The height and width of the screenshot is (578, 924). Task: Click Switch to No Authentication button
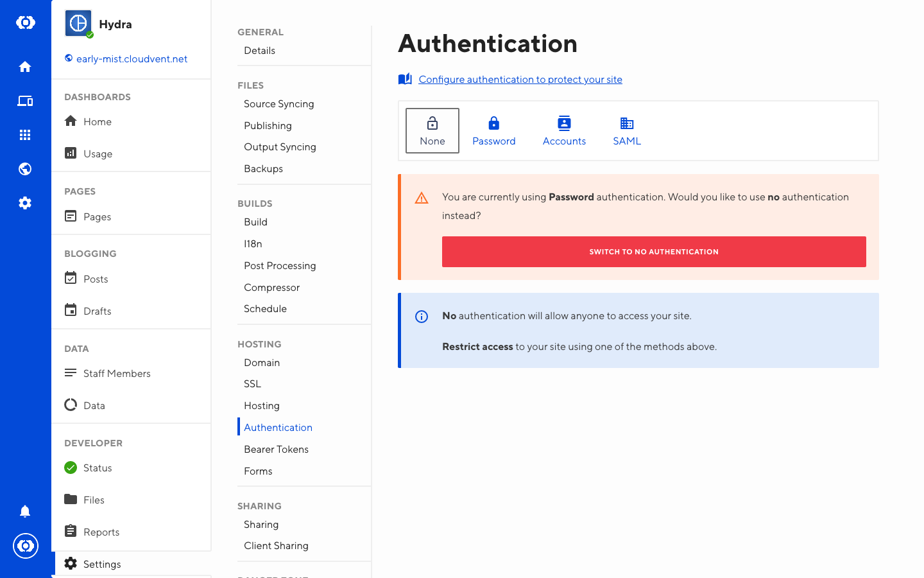point(654,252)
